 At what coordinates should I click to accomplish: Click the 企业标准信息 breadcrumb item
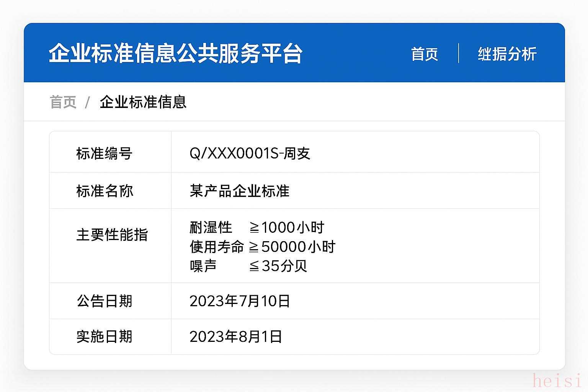click(x=143, y=102)
